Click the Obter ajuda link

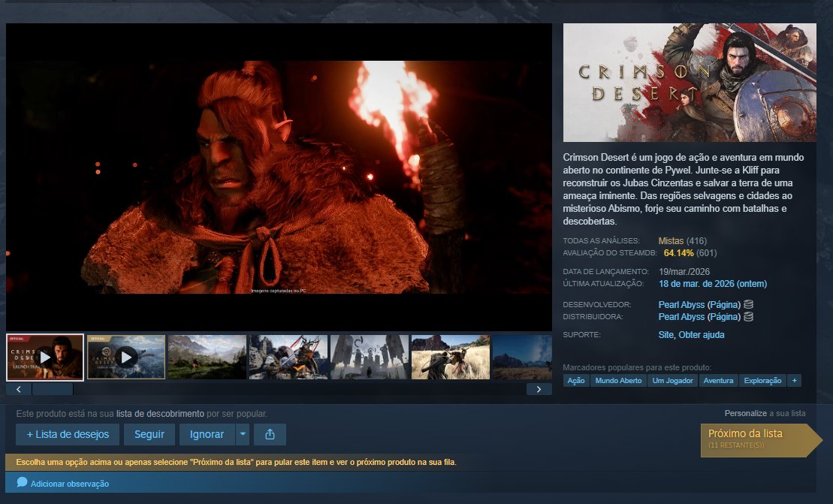coord(702,335)
